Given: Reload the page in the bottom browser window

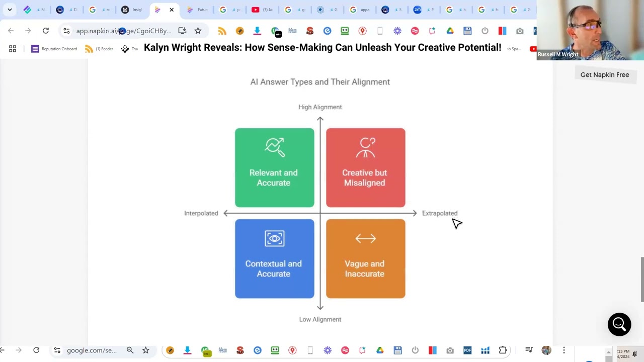Looking at the screenshot, I should [36, 350].
